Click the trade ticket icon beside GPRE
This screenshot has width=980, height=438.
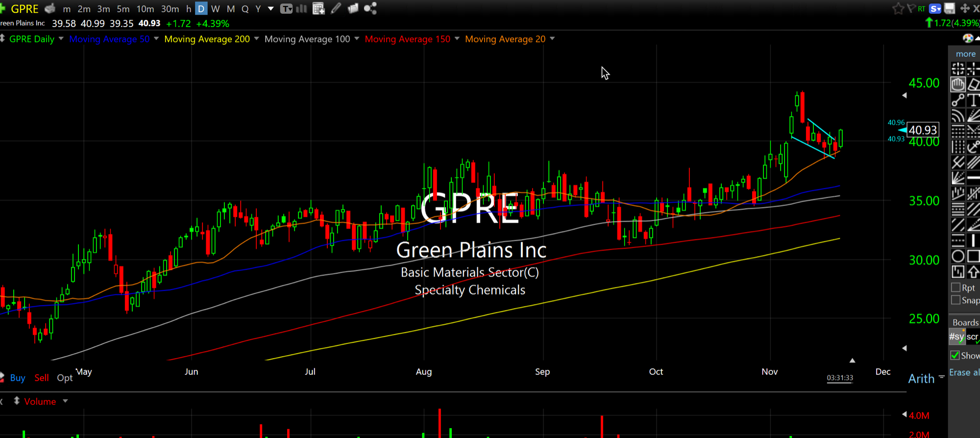coord(50,8)
